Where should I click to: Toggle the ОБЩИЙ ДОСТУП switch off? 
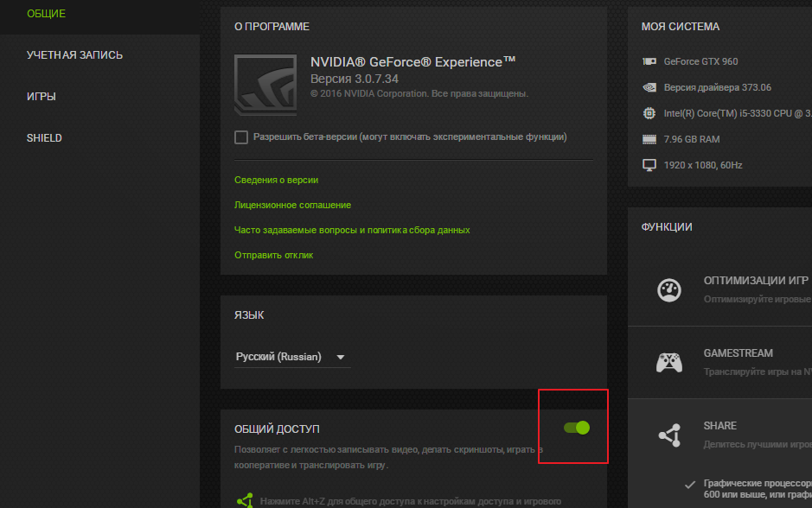click(577, 428)
